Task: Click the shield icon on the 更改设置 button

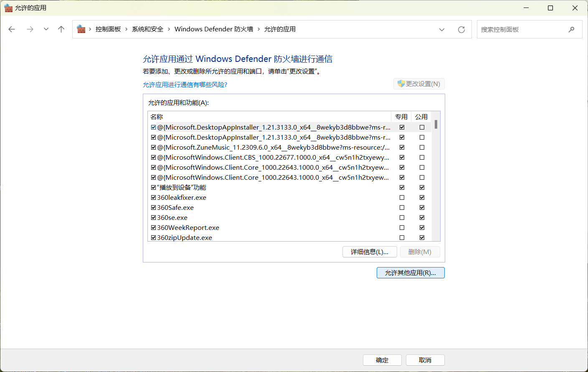Action: tap(400, 84)
